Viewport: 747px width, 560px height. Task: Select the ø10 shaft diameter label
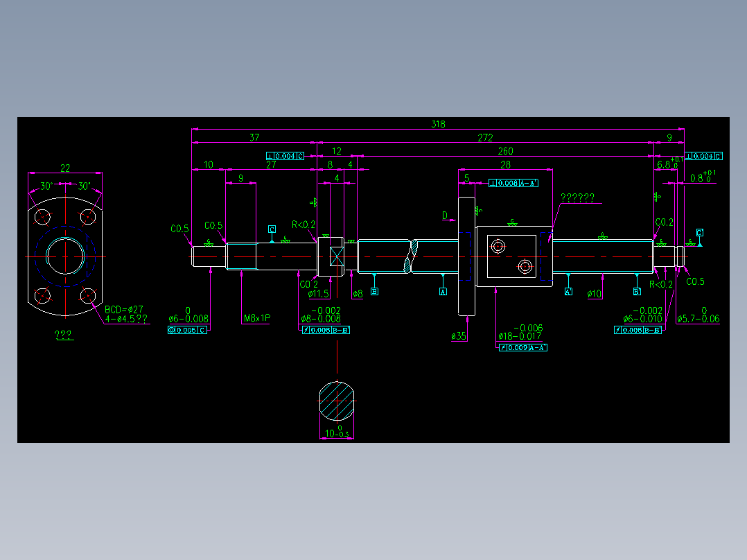[x=594, y=294]
